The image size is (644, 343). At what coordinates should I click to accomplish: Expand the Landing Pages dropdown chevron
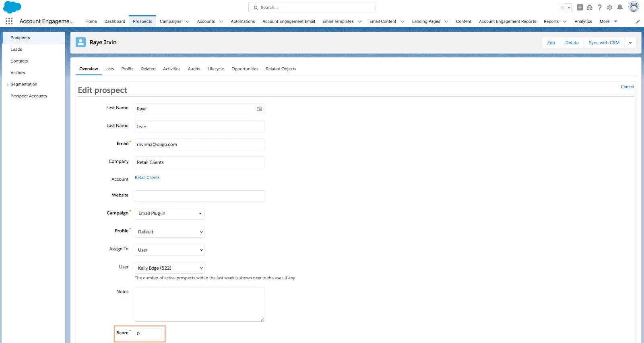pos(446,22)
